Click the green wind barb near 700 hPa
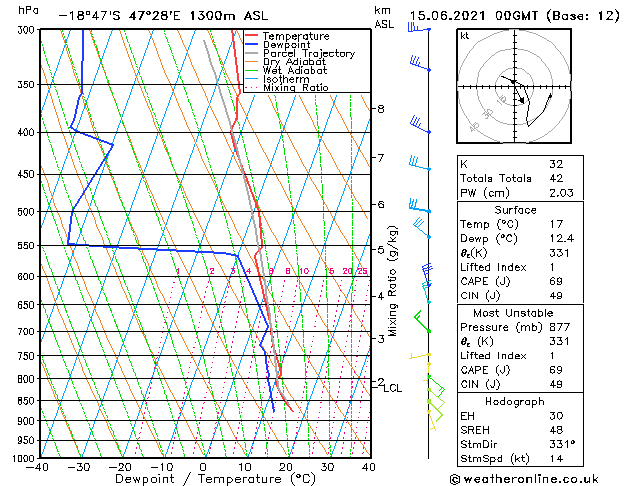Screen dimensions: 629x486 tap(422, 321)
